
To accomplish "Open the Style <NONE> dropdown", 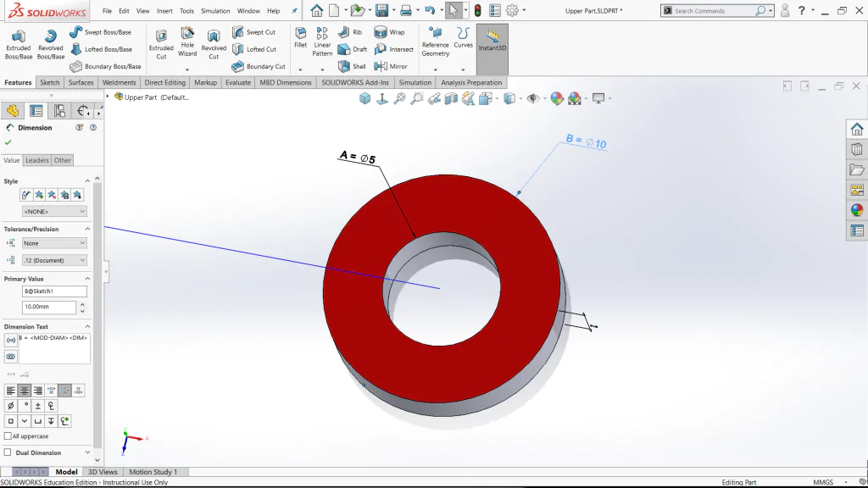I will coord(54,211).
